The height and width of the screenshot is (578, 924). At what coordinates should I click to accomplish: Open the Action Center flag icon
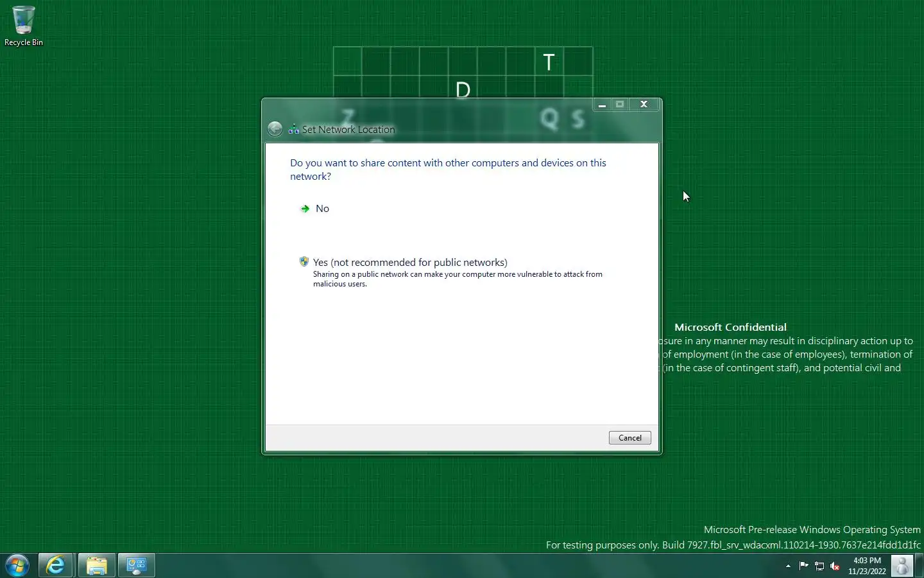point(804,566)
